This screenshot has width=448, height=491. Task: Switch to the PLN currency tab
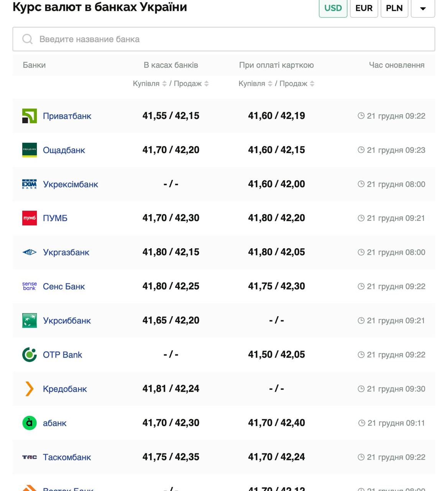[x=394, y=8]
